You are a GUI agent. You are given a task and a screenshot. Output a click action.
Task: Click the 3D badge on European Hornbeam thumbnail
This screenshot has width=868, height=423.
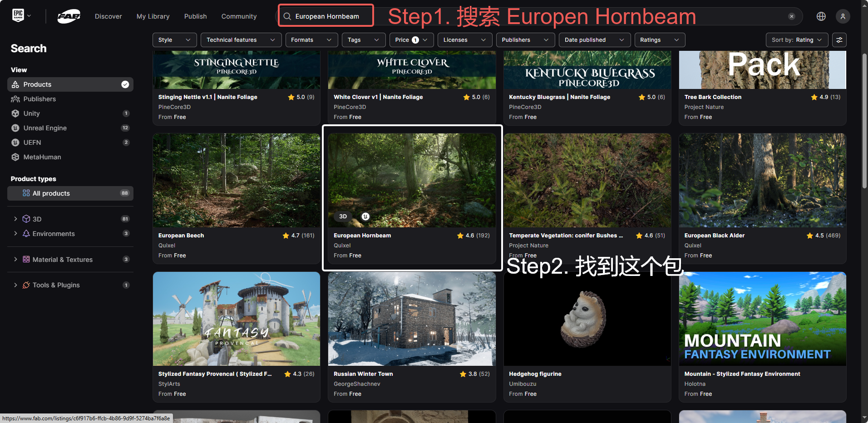point(343,216)
